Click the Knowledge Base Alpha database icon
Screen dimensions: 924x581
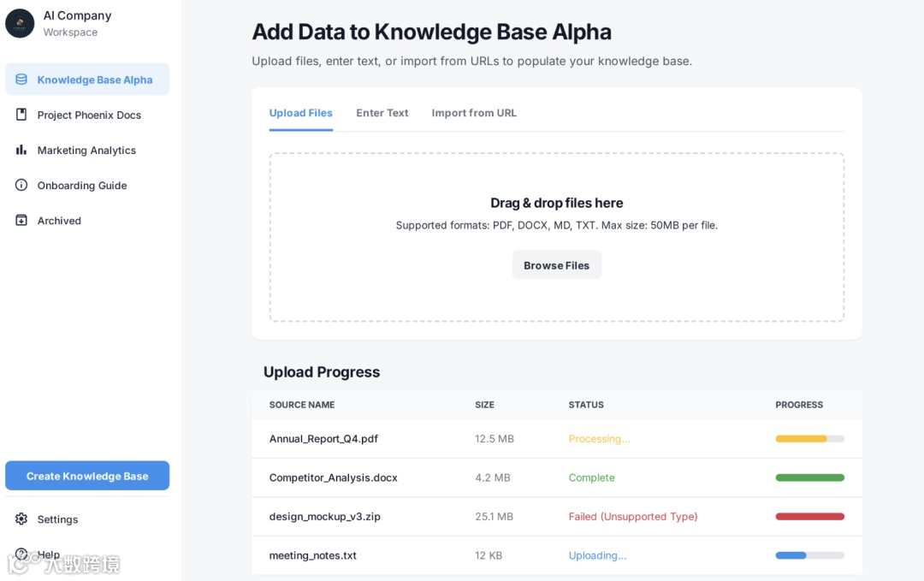pos(21,80)
